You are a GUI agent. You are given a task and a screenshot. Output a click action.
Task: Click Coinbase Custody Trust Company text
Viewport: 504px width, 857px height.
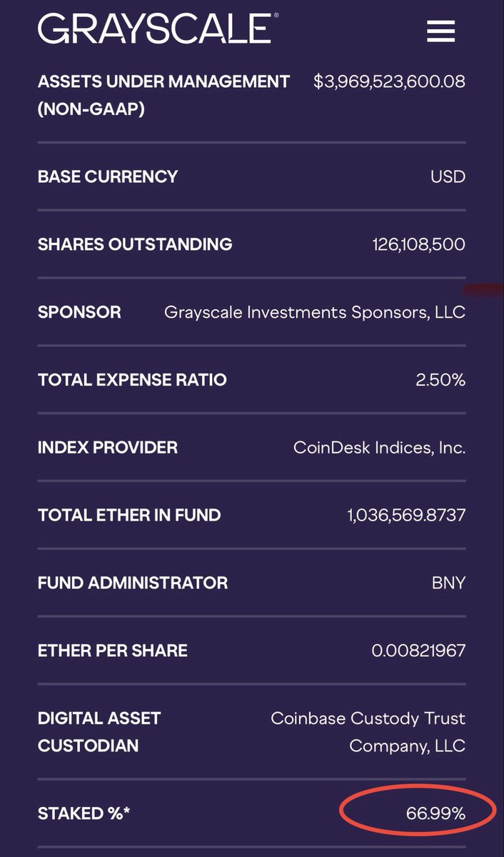(368, 732)
